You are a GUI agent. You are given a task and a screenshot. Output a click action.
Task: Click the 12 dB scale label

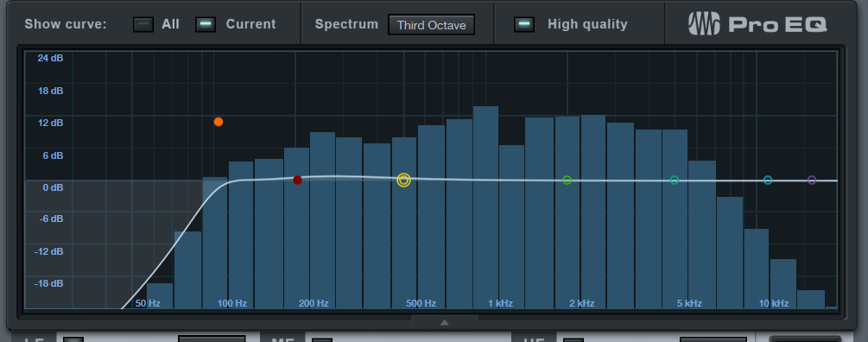pos(50,123)
